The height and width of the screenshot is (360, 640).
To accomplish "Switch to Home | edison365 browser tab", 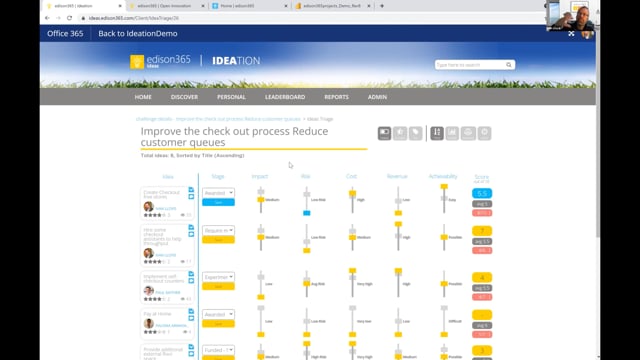I will pyautogui.click(x=249, y=6).
